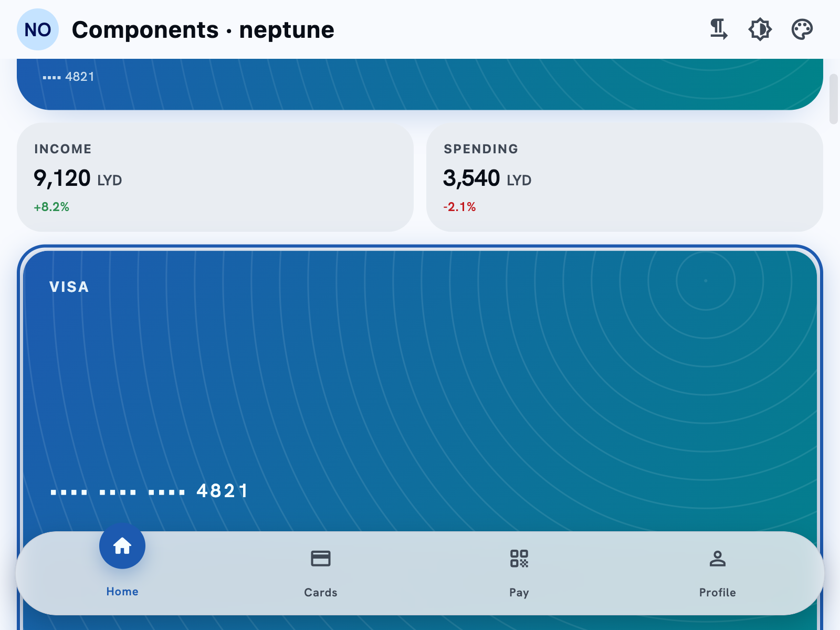Toggle text direction icon in header

pos(718,29)
